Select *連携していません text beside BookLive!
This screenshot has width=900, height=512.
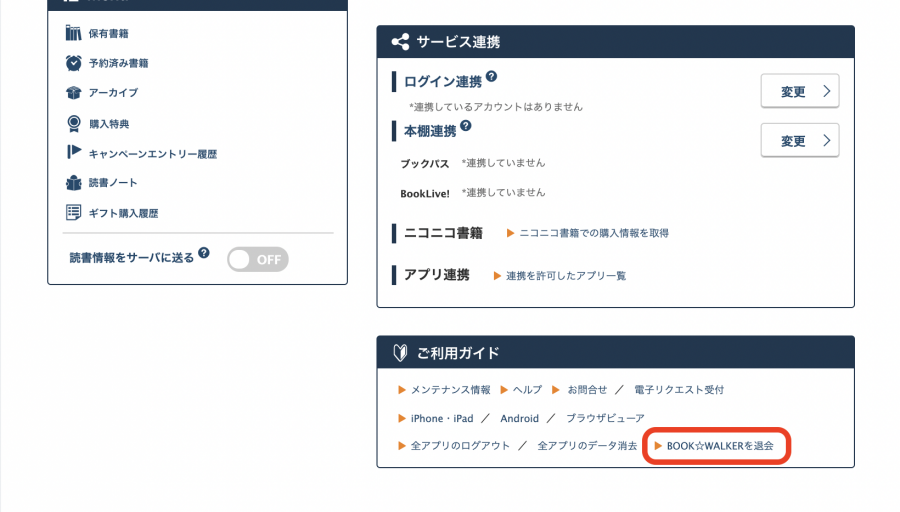503,193
